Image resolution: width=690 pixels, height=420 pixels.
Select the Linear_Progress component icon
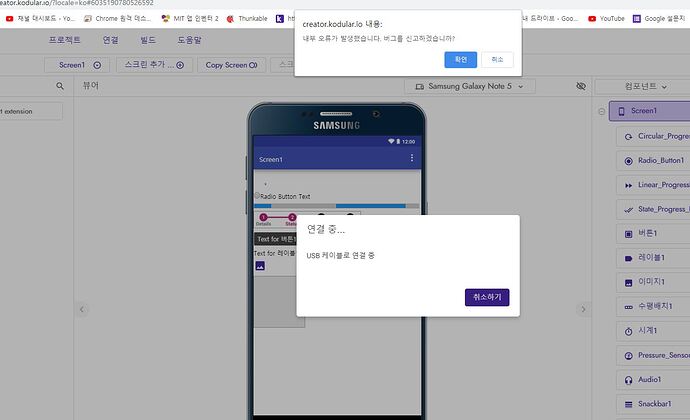click(628, 185)
